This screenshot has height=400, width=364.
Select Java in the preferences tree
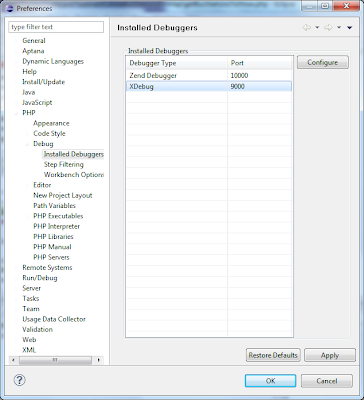(x=29, y=92)
